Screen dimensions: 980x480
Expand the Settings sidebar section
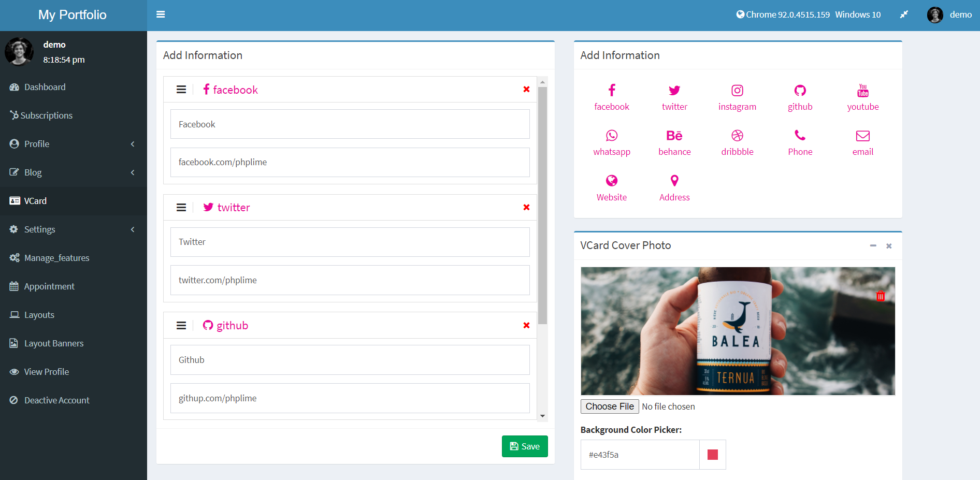tap(74, 229)
